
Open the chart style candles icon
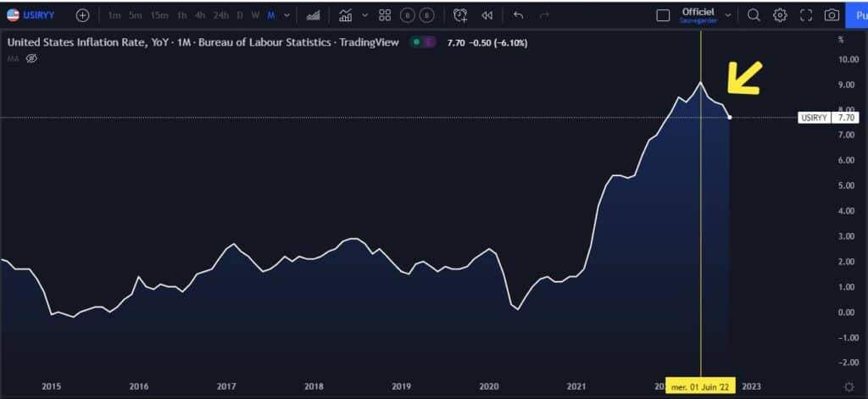[x=314, y=15]
